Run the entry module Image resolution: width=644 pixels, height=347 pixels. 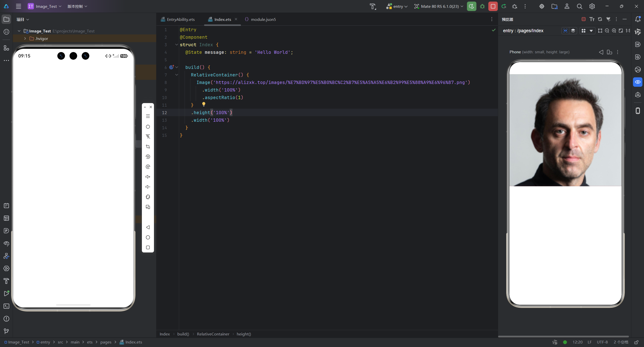tap(471, 6)
